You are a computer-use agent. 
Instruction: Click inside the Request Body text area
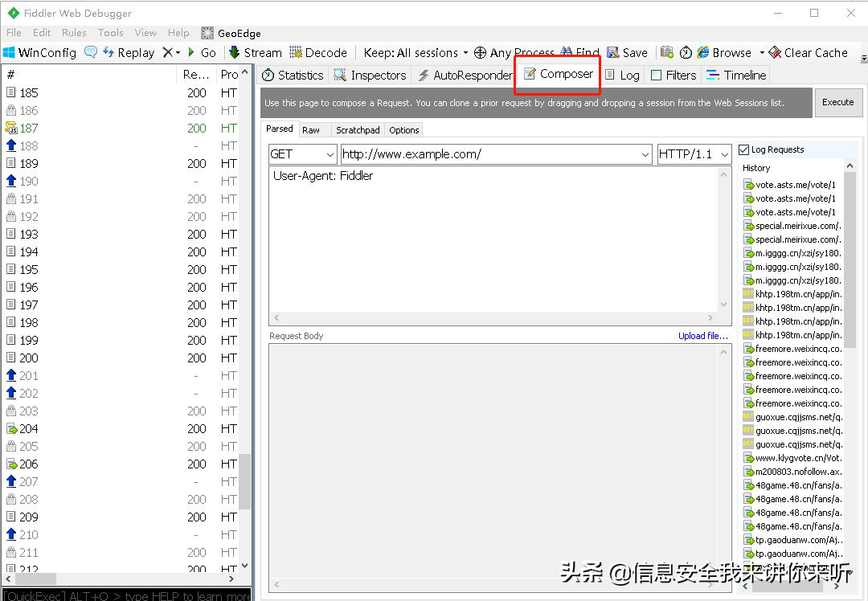pos(493,460)
